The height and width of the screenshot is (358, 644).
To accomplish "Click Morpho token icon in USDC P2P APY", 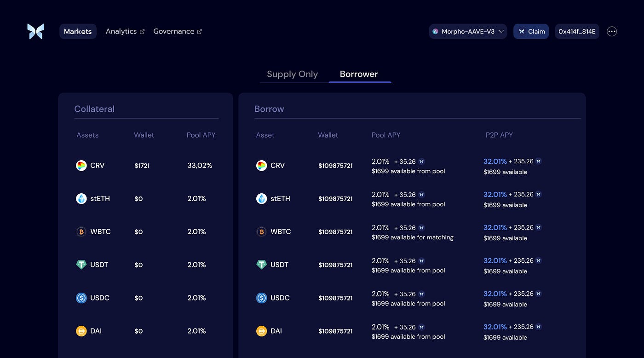I will tap(539, 294).
